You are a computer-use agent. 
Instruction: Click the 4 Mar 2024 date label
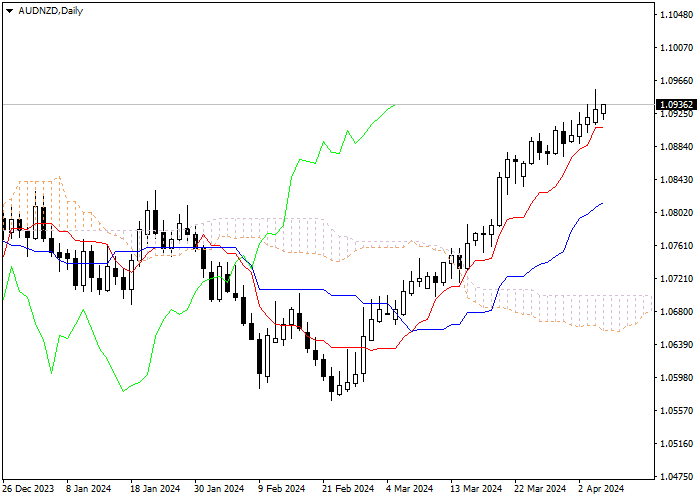[410, 489]
